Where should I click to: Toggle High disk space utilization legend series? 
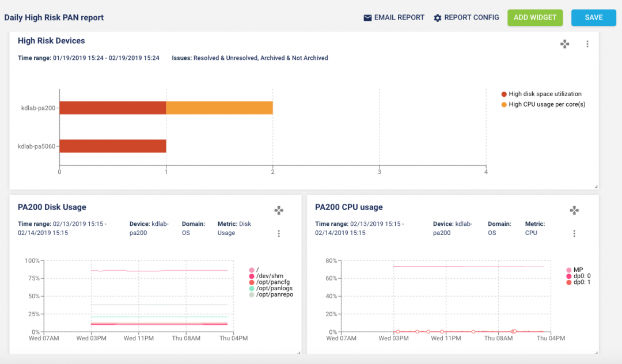(x=544, y=94)
